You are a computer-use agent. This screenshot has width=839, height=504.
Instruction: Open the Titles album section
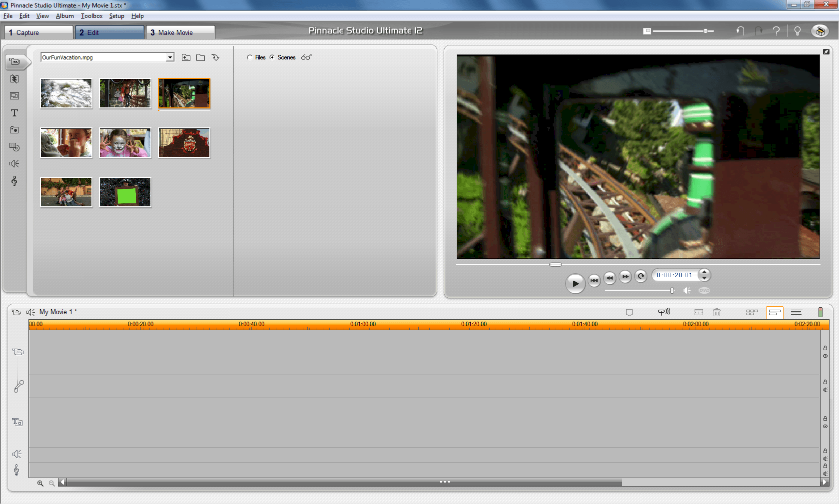click(x=14, y=113)
